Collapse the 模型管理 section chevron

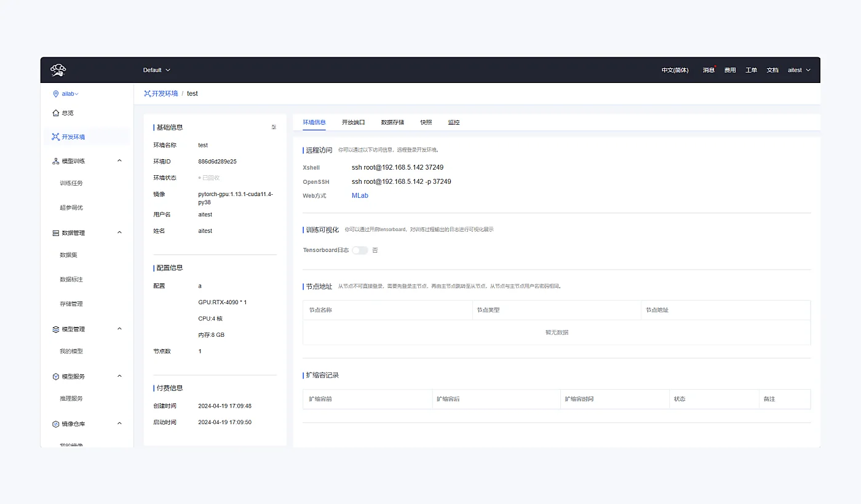point(119,329)
